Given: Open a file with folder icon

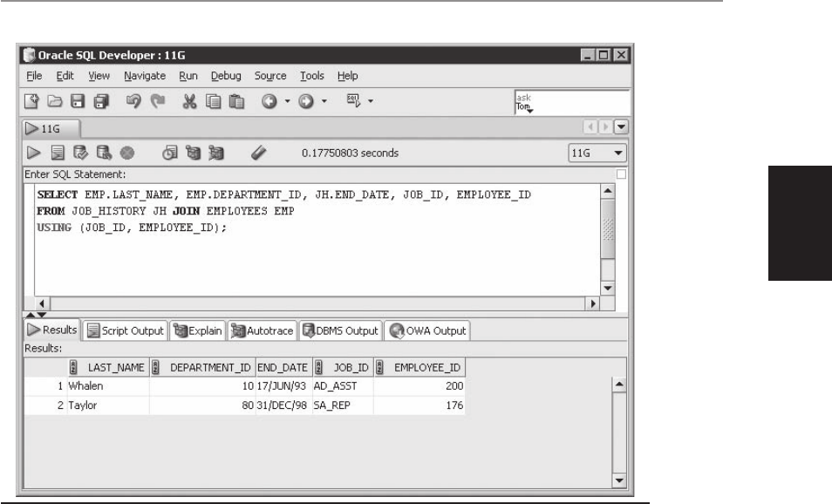Looking at the screenshot, I should pyautogui.click(x=55, y=101).
